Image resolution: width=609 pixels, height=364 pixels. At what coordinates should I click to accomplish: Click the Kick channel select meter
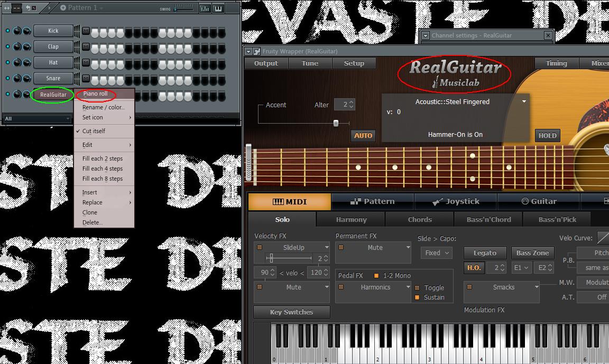tap(77, 31)
